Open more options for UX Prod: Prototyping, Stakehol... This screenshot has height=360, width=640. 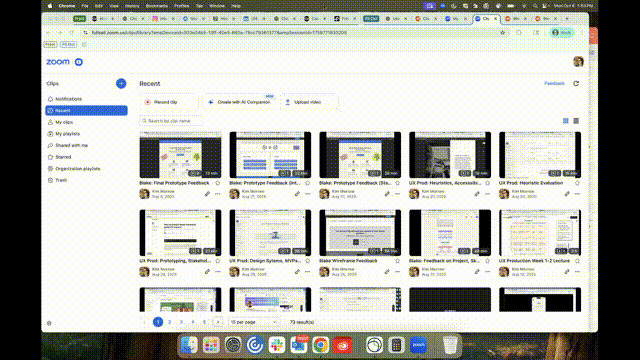click(x=218, y=271)
